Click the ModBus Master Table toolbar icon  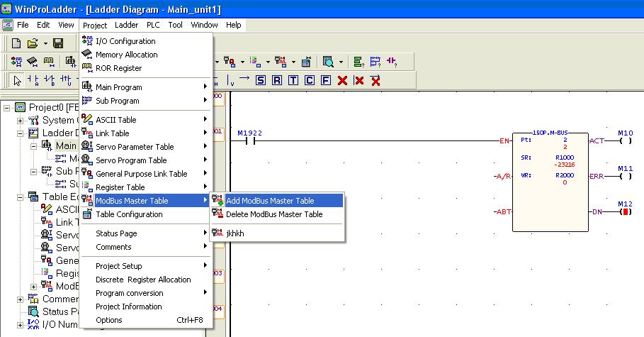tap(281, 62)
